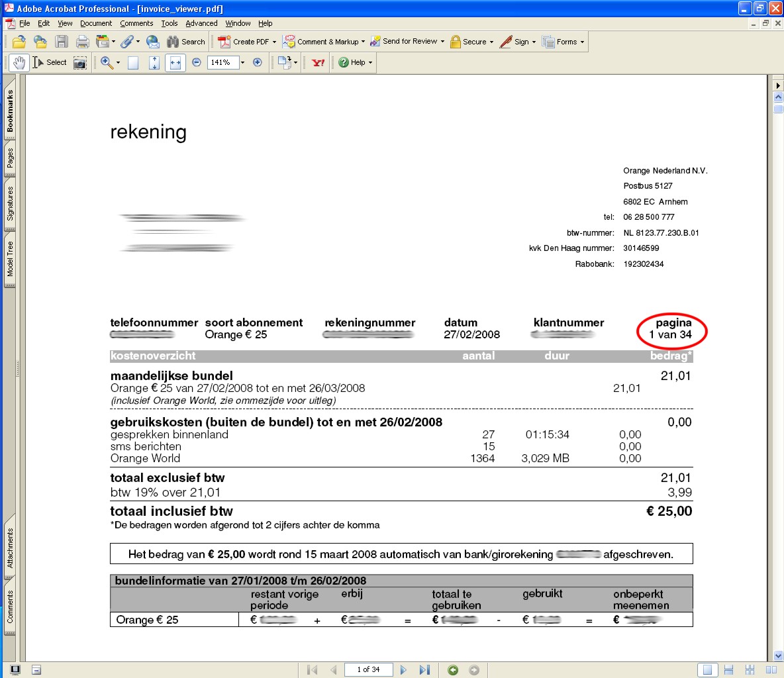The image size is (784, 678).
Task: Set view to Actual Size
Action: pos(133,62)
